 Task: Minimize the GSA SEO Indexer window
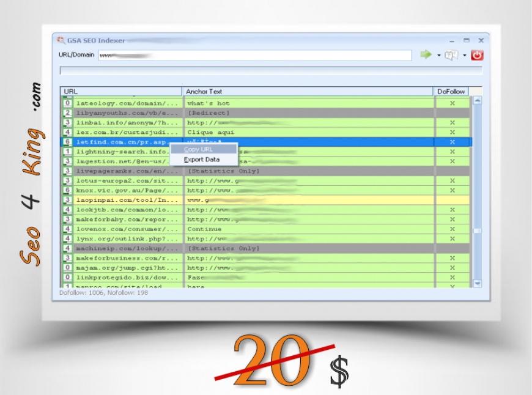pyautogui.click(x=452, y=41)
